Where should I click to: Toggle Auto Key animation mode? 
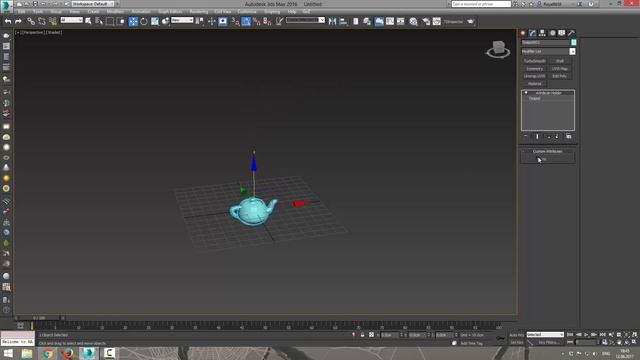(516, 335)
